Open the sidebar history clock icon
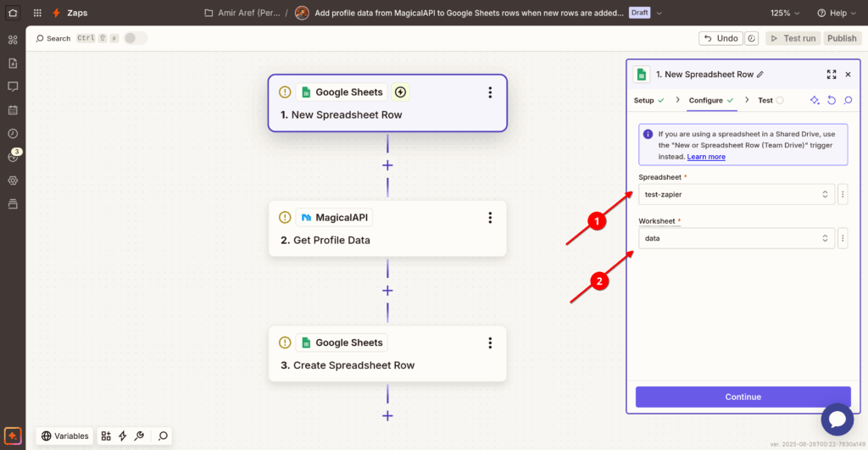Screen dimensions: 868x450 tap(13, 133)
